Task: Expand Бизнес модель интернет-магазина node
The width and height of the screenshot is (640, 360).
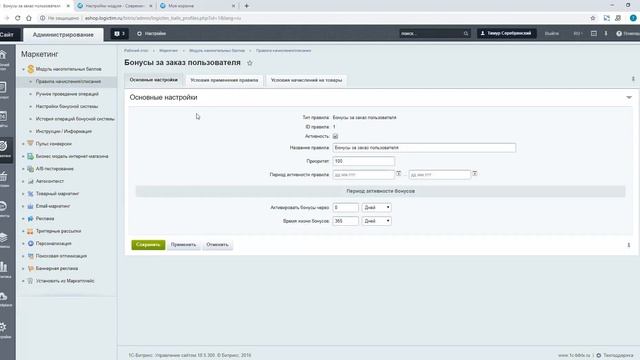Action: pos(23,156)
